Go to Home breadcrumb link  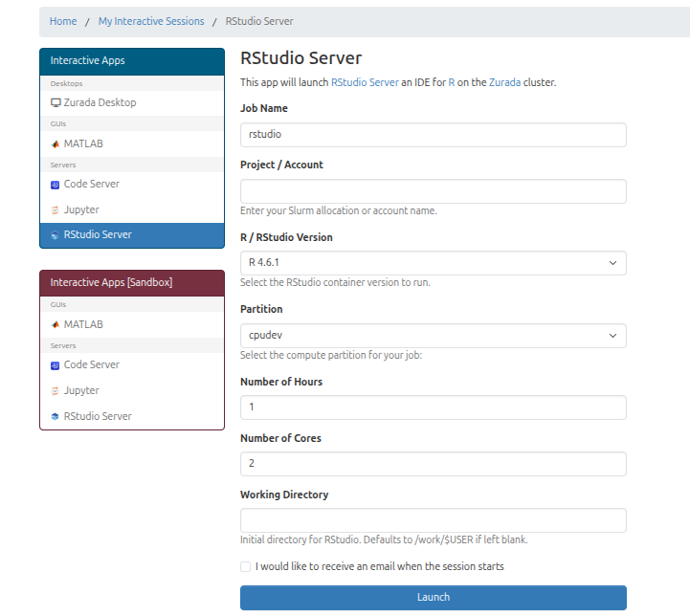point(63,21)
